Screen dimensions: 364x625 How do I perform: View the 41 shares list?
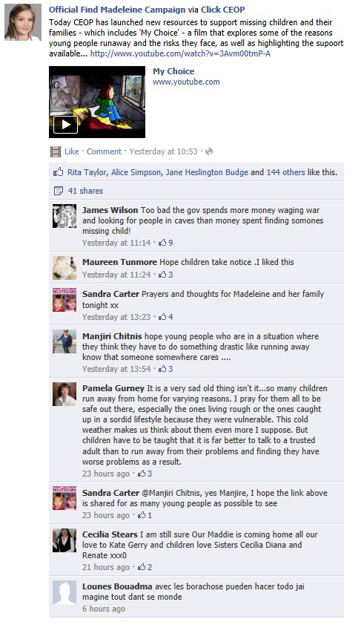click(x=85, y=191)
